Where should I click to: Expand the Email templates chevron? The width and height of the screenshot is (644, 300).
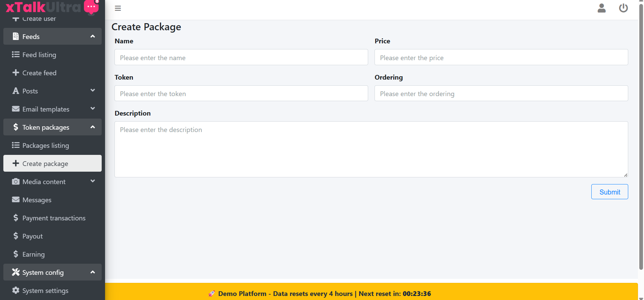point(93,109)
